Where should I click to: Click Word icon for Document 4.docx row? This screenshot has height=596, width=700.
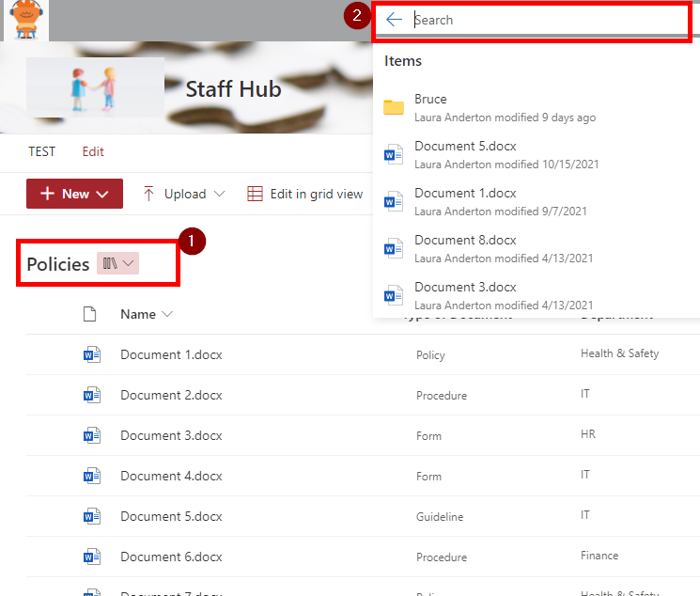[x=92, y=476]
